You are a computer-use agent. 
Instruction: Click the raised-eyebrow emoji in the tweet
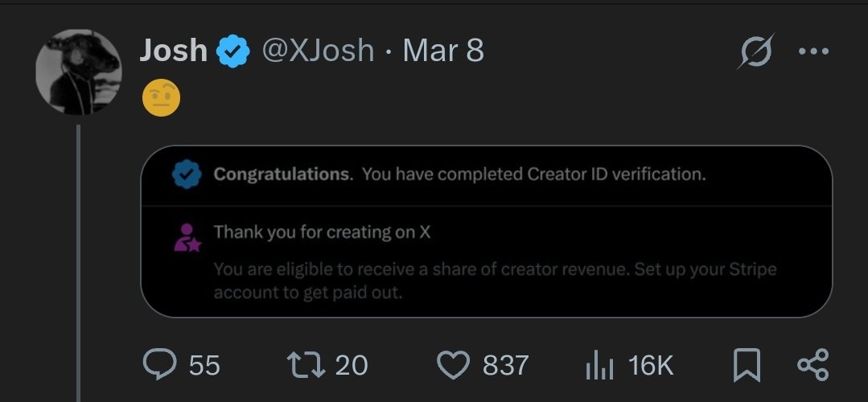coord(161,99)
